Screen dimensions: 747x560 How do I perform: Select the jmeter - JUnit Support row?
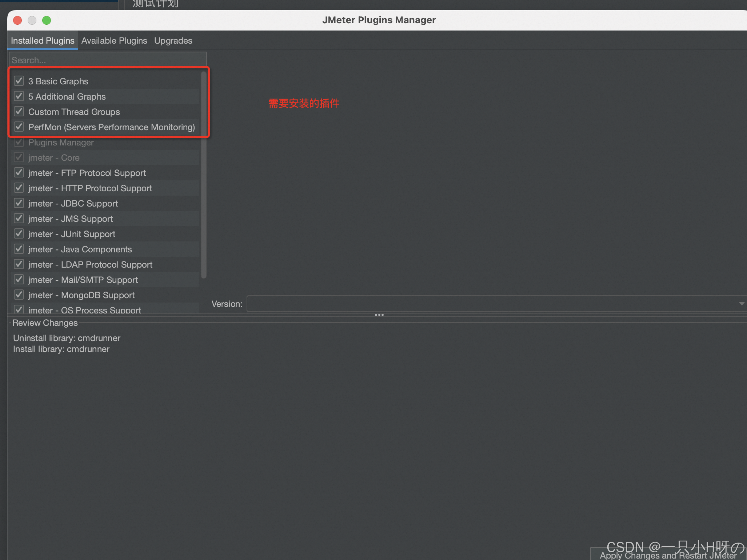105,234
